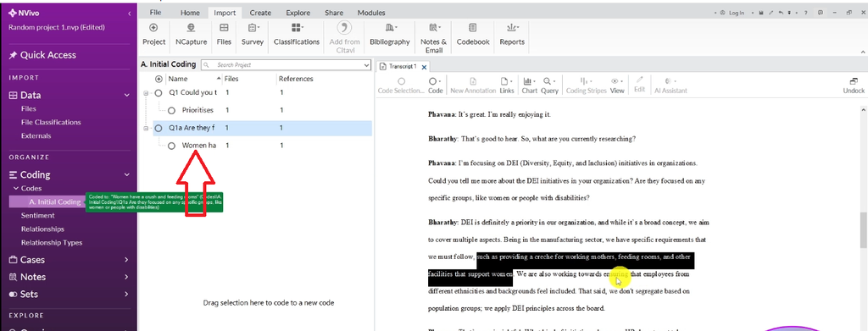The image size is (868, 331).
Task: Open the Classifications import dropdown
Action: coord(296,34)
